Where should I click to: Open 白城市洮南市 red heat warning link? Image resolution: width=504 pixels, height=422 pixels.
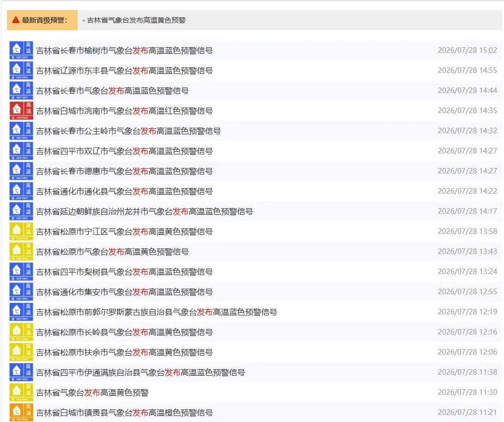pos(124,111)
